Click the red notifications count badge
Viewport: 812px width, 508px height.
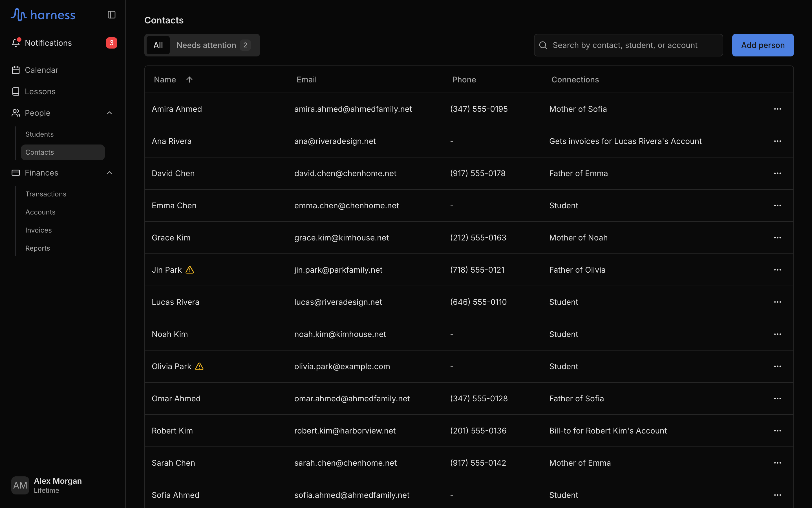(111, 43)
